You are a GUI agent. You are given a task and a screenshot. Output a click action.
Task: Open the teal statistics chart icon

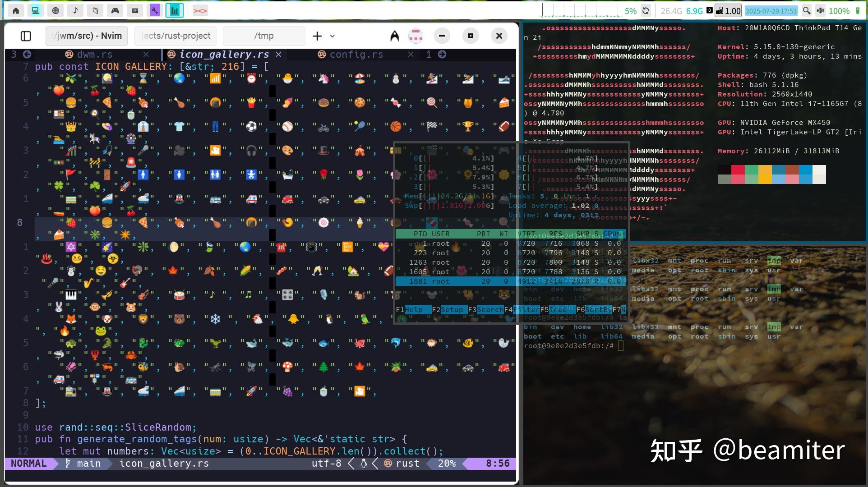pos(175,10)
